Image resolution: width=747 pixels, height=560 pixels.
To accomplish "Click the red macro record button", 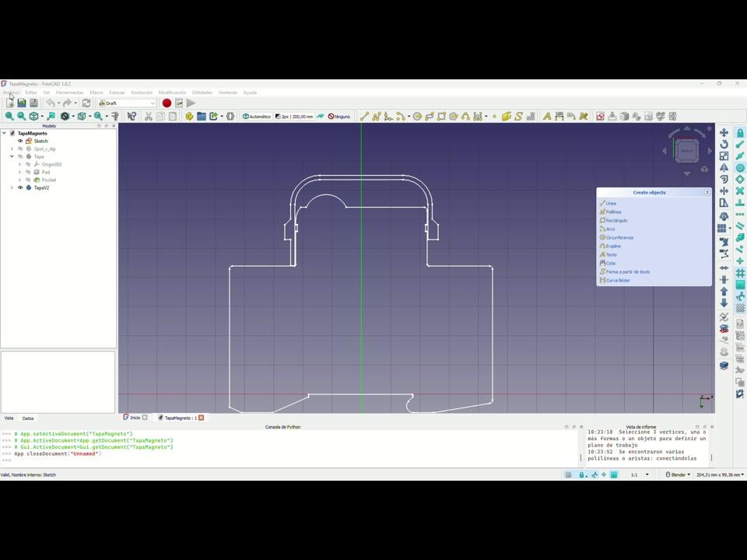I will [167, 103].
